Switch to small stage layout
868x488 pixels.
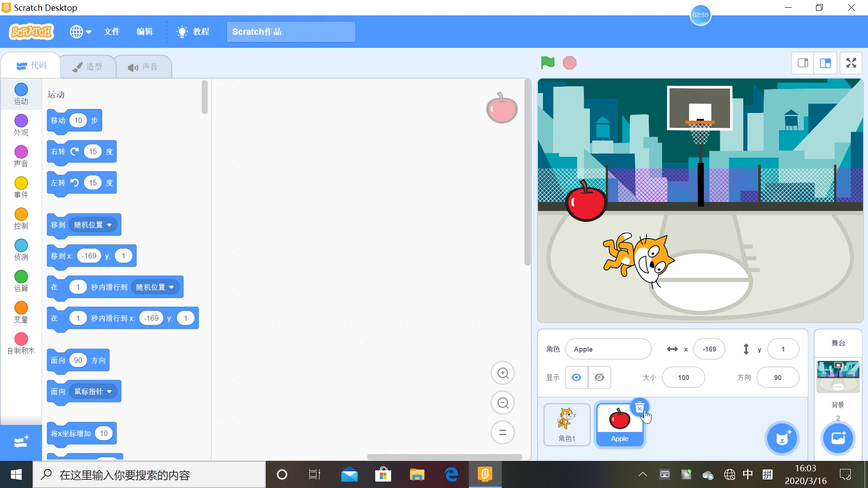[x=803, y=63]
